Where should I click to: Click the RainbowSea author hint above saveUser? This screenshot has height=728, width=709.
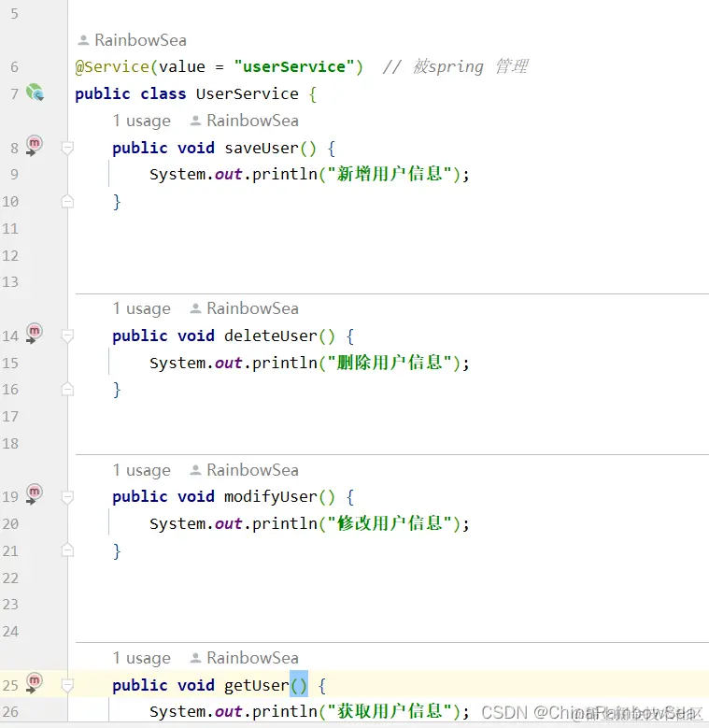tap(245, 121)
